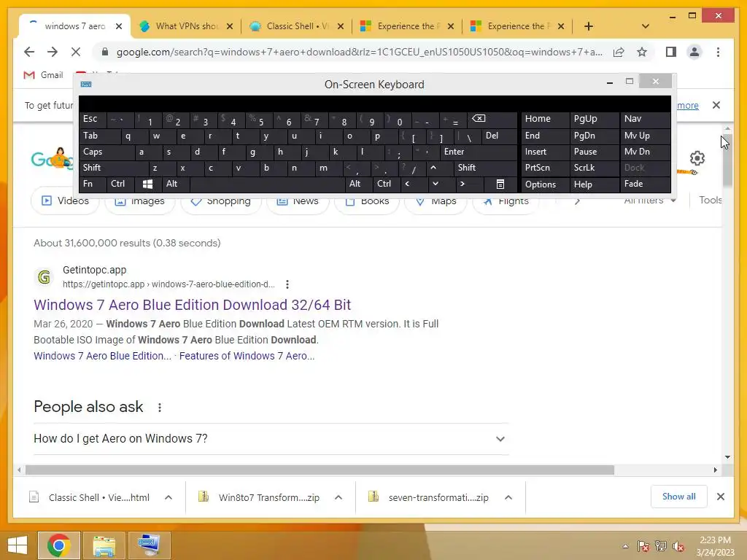Image resolution: width=747 pixels, height=560 pixels.
Task: Open On-Screen Keyboard taskbar icon
Action: coord(149,545)
